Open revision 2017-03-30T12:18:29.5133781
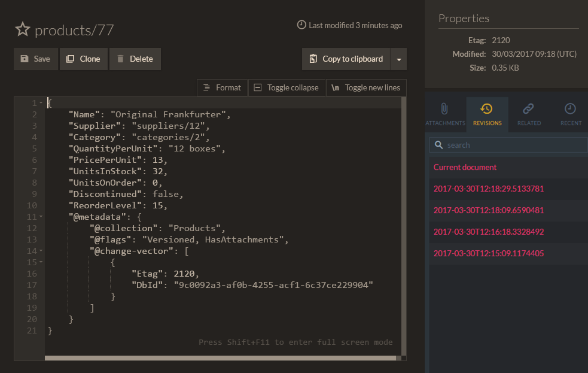588x373 pixels. [x=508, y=189]
